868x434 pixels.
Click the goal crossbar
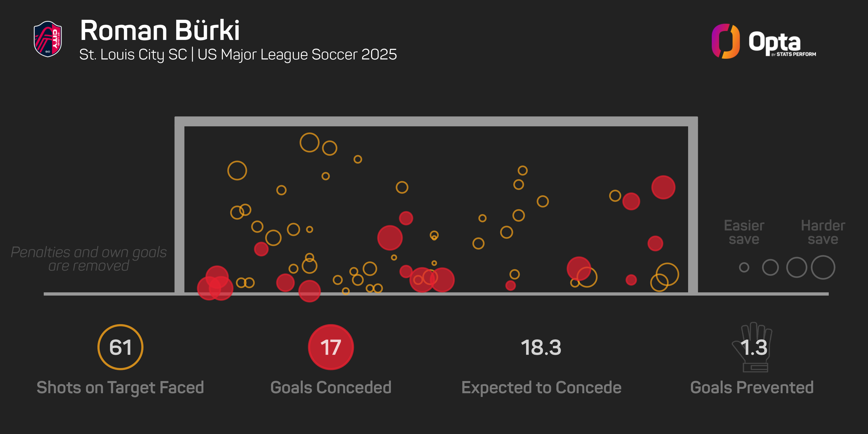436,121
